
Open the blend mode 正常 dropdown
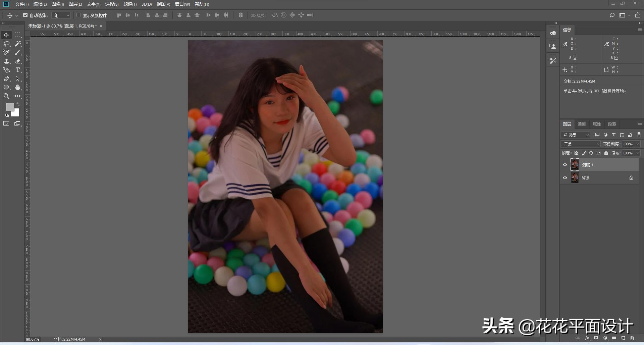coord(581,144)
